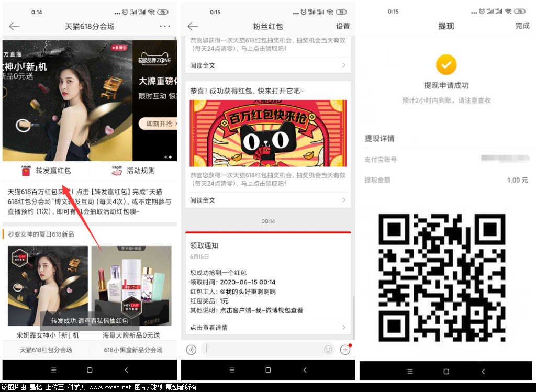Tap the icon beside 活动规则
Viewport: 536px width, 392px height.
point(117,171)
